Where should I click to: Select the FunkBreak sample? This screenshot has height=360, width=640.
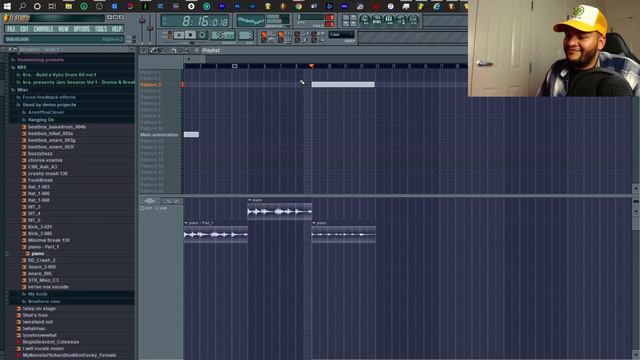[40, 180]
